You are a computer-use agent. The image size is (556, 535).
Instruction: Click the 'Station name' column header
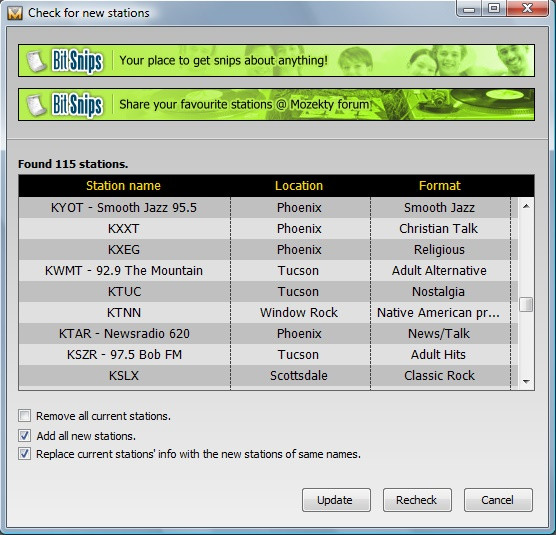point(123,186)
